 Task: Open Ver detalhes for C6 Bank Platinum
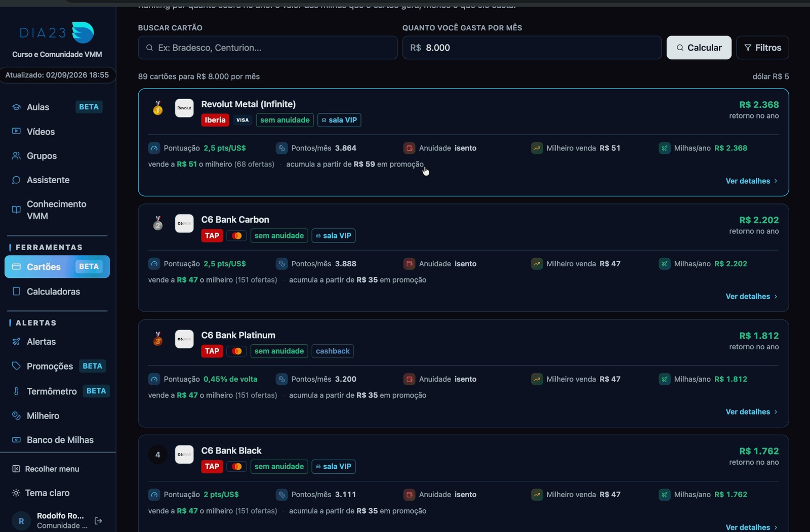pyautogui.click(x=751, y=412)
